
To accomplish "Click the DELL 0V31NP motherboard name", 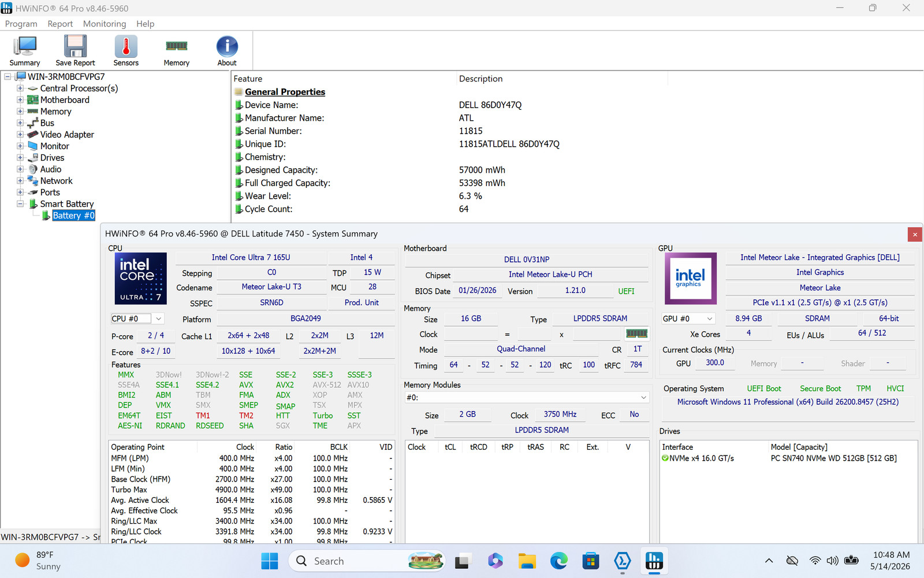I will tap(527, 260).
